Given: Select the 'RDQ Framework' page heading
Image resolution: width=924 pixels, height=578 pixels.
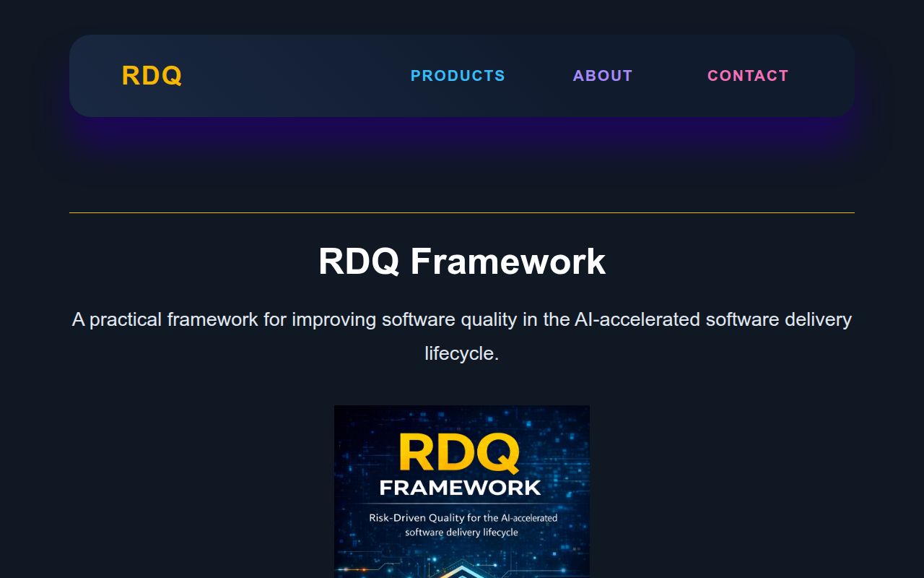Looking at the screenshot, I should pos(462,261).
